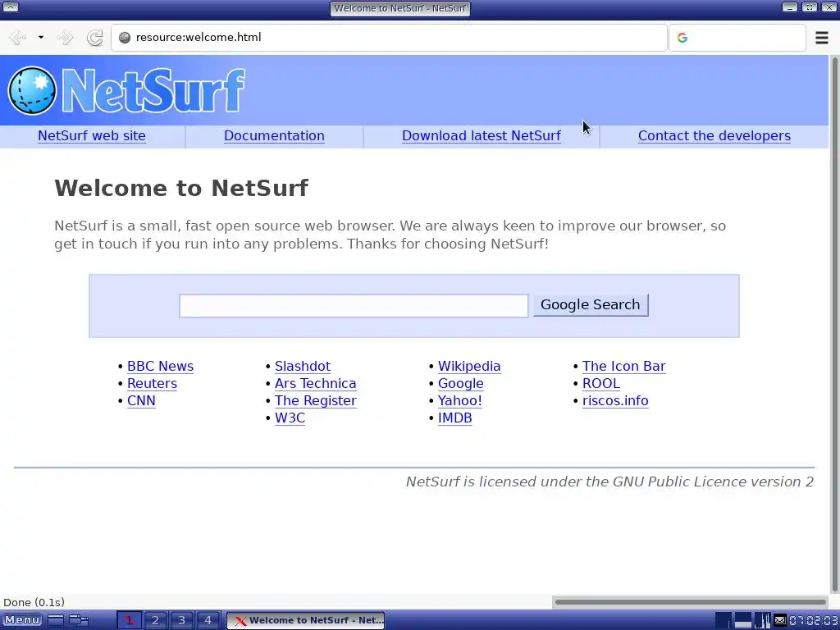Click the taskbar clock
The height and width of the screenshot is (630, 840).
813,620
